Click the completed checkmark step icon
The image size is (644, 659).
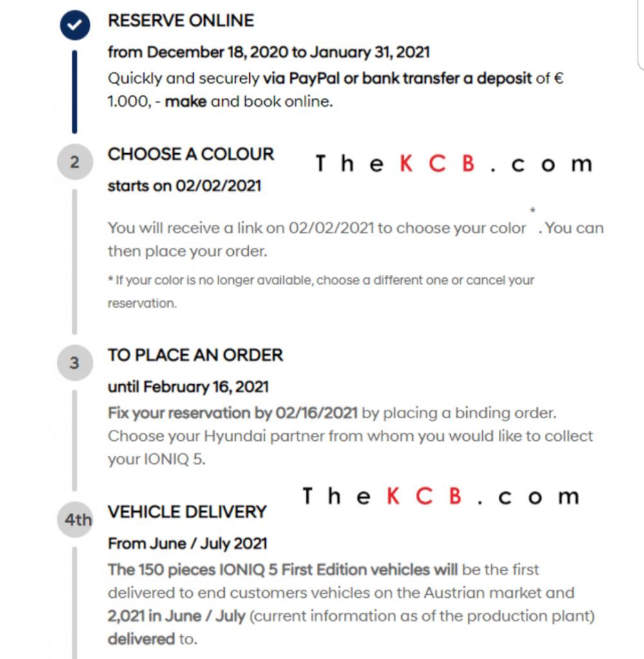pos(75,26)
